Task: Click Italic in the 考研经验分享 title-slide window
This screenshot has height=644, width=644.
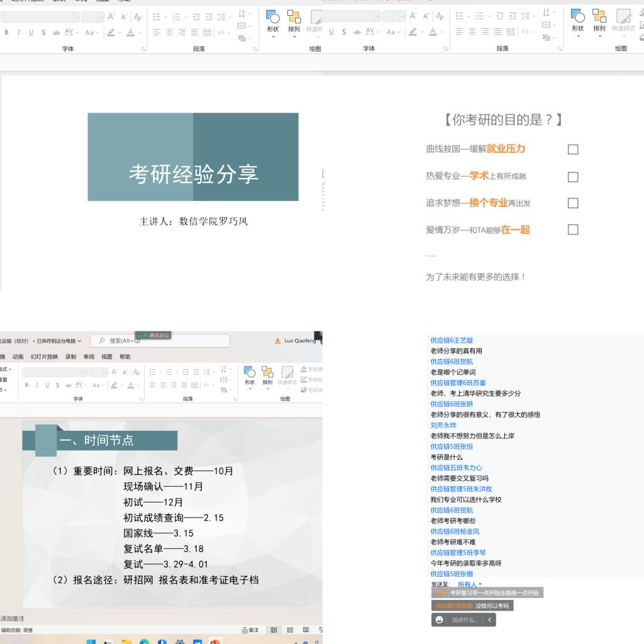Action: [x=18, y=32]
